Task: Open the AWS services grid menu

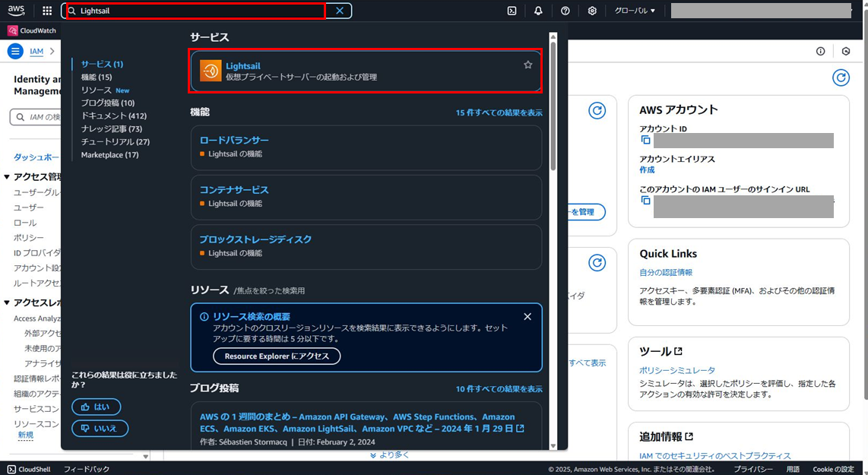Action: coord(46,11)
